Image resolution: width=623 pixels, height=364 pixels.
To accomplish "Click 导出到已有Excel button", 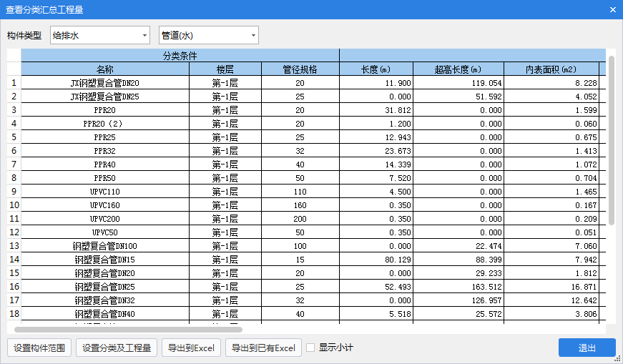I will tap(263, 348).
